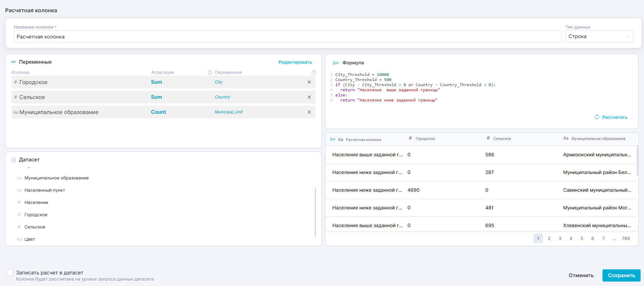The height and width of the screenshot is (286, 644).
Task: Change Count aggregation for Муниципальное образование
Action: pos(158,112)
